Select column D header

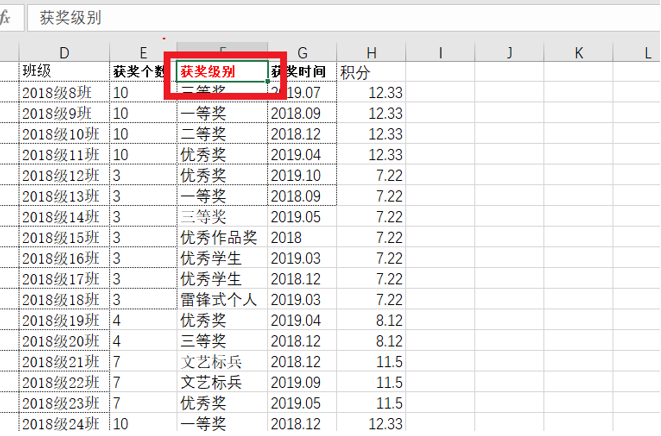64,53
